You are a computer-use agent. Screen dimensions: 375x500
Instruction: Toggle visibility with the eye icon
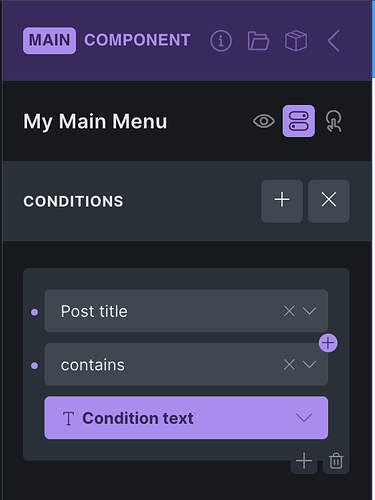[x=264, y=121]
